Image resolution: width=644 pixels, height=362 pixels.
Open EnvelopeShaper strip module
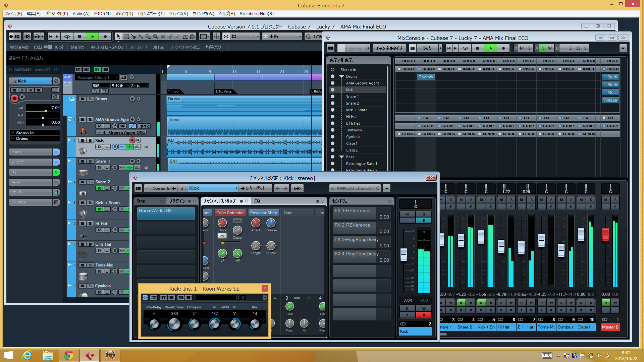click(264, 213)
